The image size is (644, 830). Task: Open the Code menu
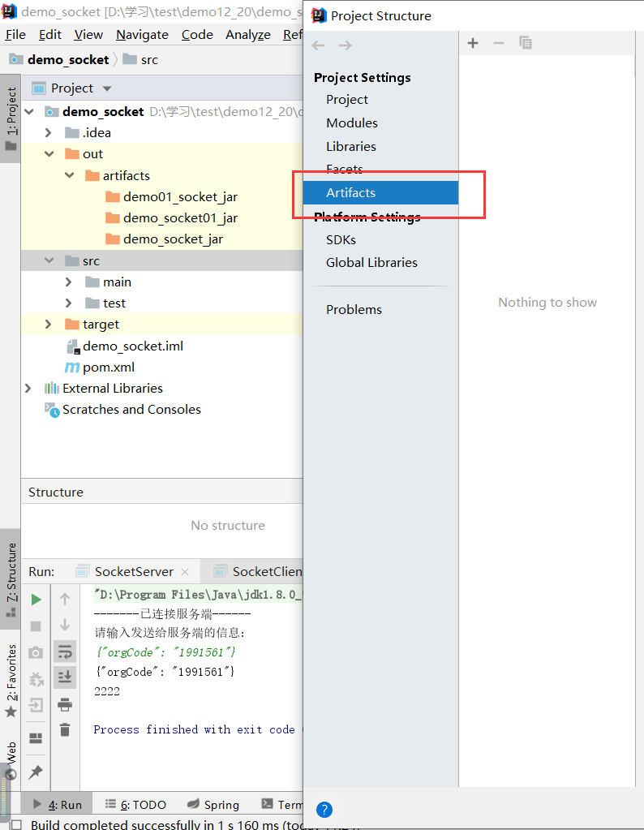point(197,34)
